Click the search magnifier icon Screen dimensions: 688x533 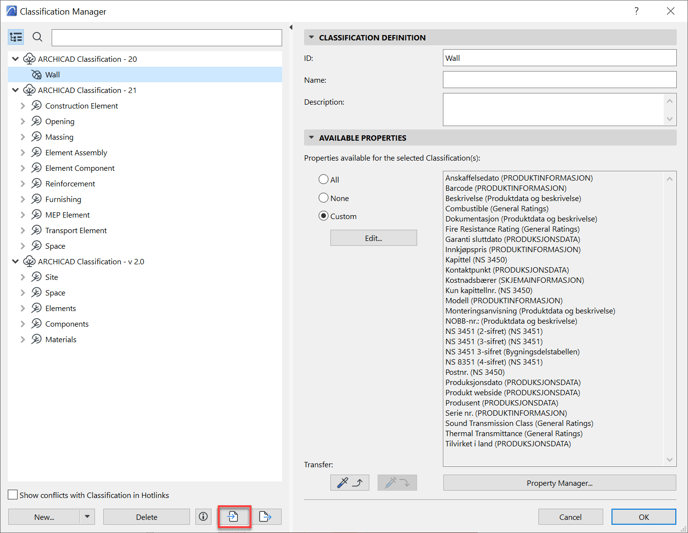pyautogui.click(x=38, y=37)
